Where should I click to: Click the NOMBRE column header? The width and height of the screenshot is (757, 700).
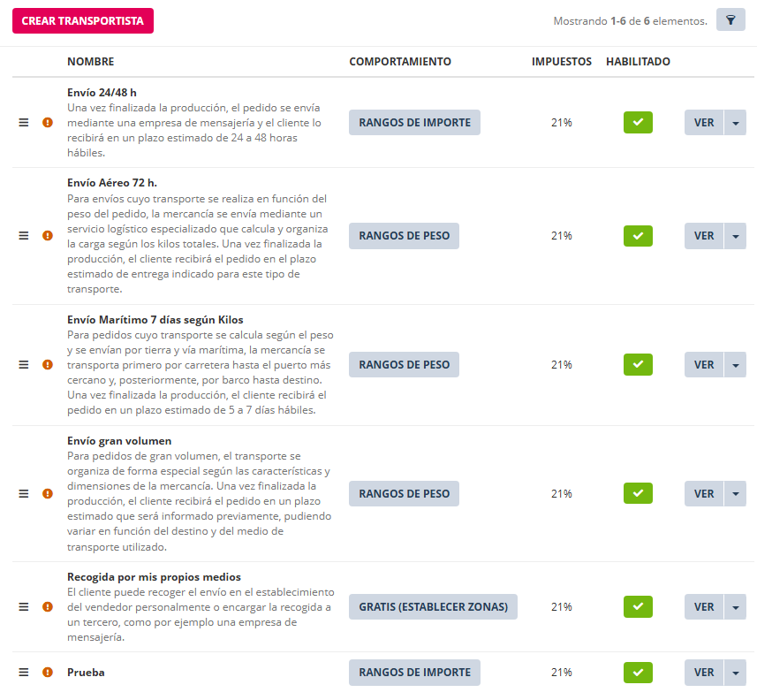pos(90,62)
